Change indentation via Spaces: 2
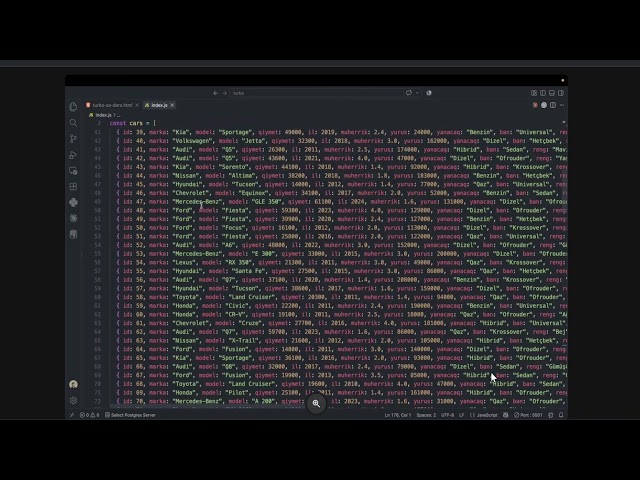The height and width of the screenshot is (480, 640). [426, 415]
